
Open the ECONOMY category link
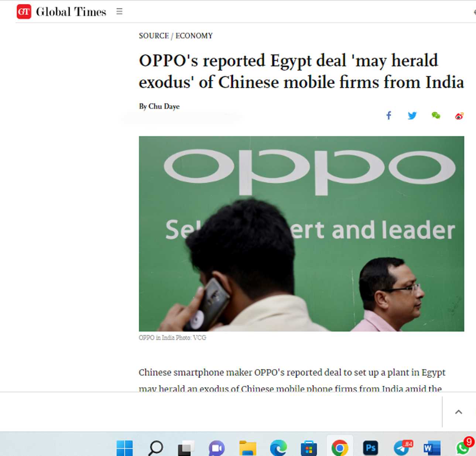point(194,36)
